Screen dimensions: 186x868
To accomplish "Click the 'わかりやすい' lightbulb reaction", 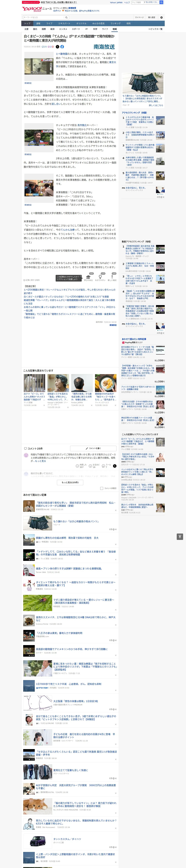I will (x=100, y=278).
